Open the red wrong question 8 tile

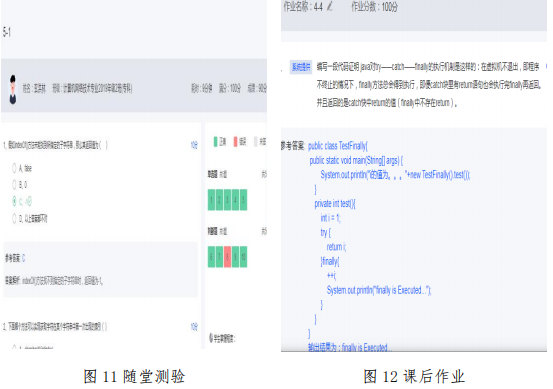click(x=227, y=257)
